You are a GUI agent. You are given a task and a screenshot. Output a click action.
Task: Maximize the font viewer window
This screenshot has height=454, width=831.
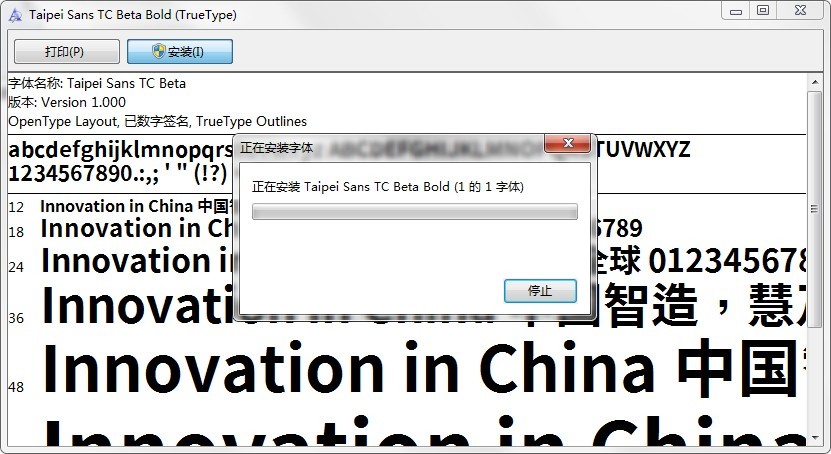[x=763, y=11]
